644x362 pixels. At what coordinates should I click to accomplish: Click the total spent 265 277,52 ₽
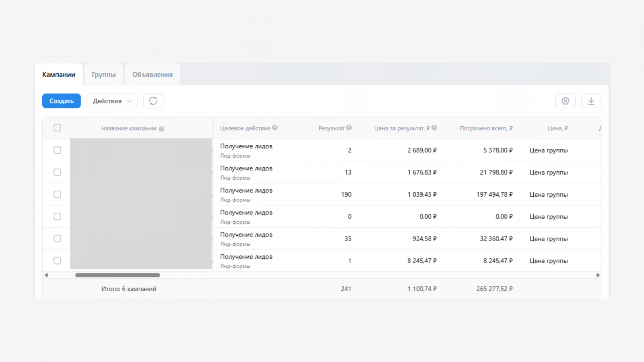495,289
